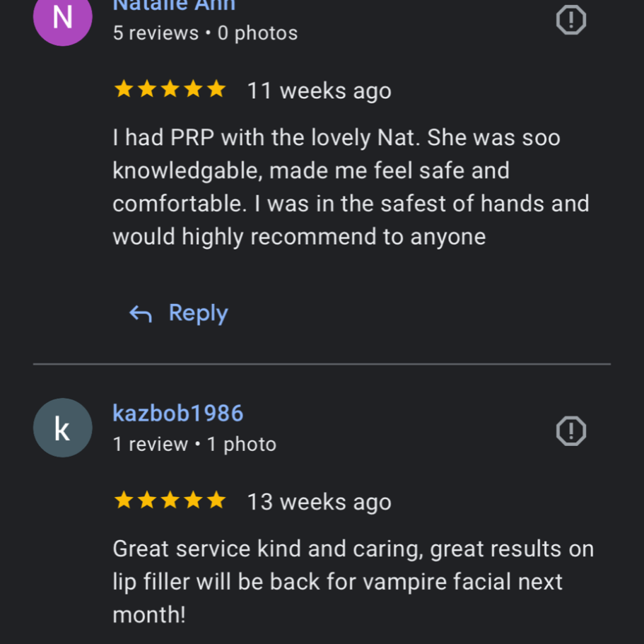Viewport: 644px width, 644px height.
Task: View kazbob1986's 1 review • 1 photo
Action: coord(194,445)
